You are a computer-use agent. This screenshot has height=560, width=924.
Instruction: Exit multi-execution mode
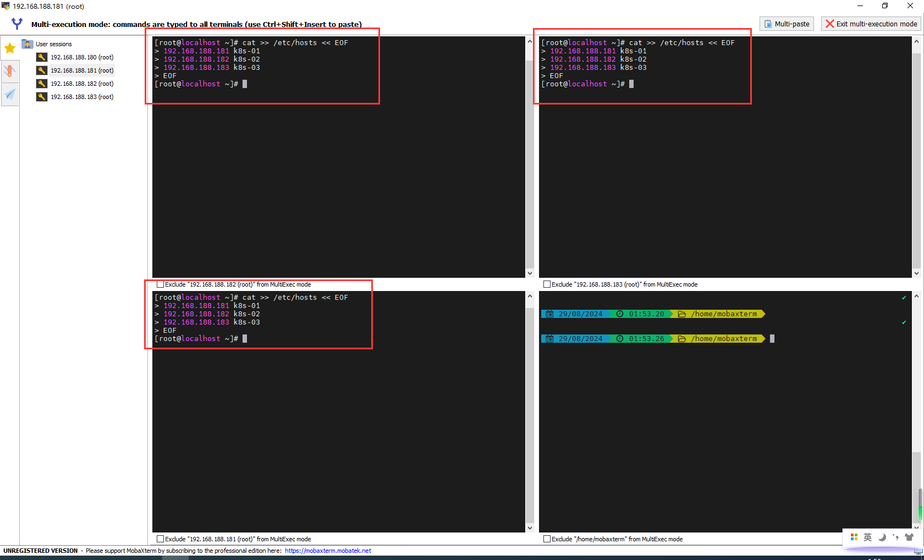872,24
